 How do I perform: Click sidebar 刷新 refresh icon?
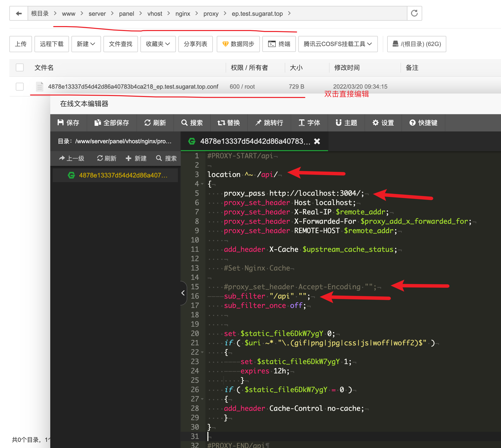click(100, 158)
